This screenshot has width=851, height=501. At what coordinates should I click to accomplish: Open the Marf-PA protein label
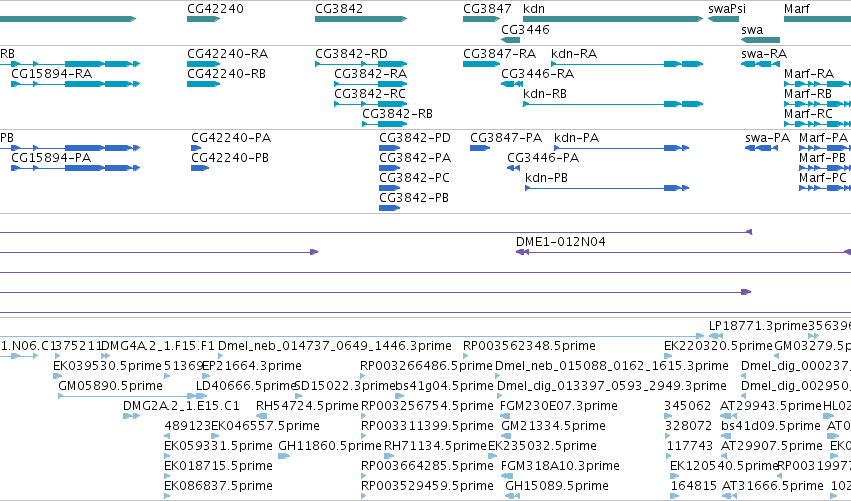[823, 138]
